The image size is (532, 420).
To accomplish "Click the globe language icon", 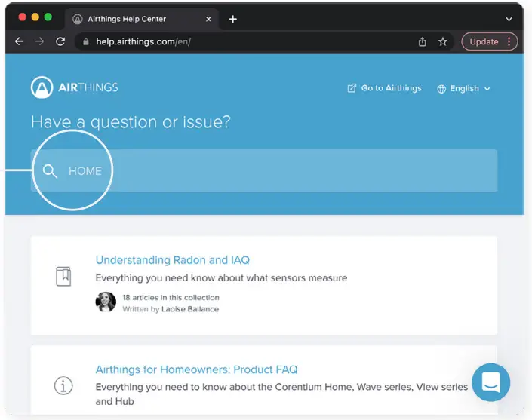I will click(x=441, y=89).
